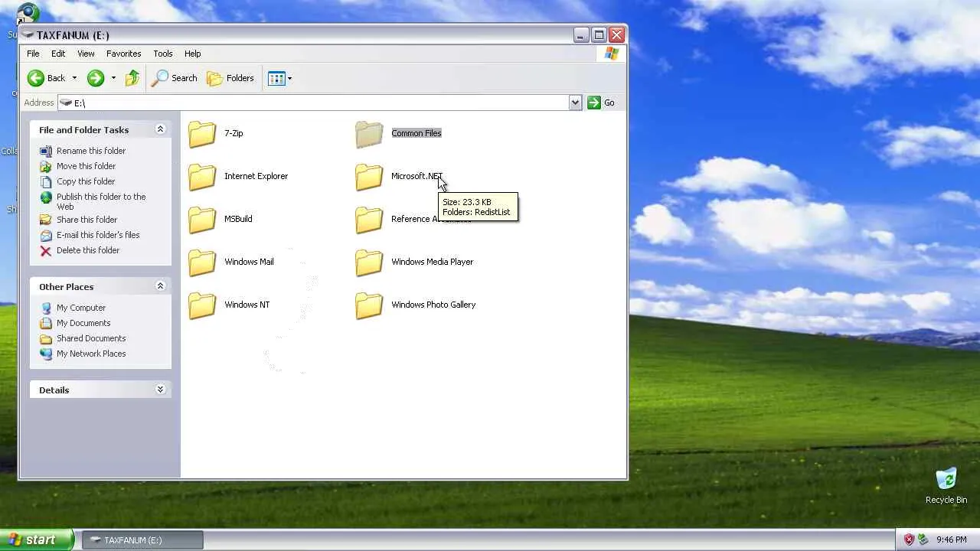Open the View menu

(x=86, y=54)
